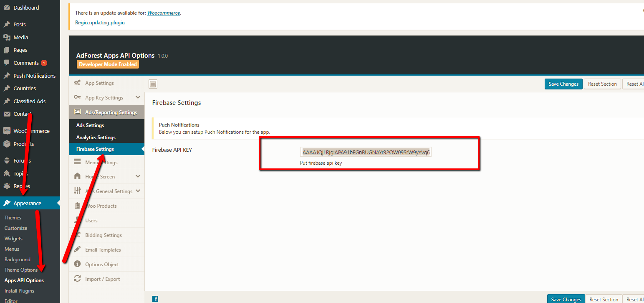Click the Options Object info icon

[x=77, y=264]
